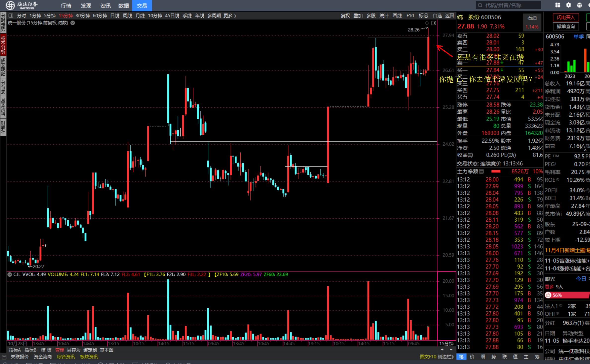Click the plus zoom-in chart button
Screen dimensions: 590x364
pos(442,350)
